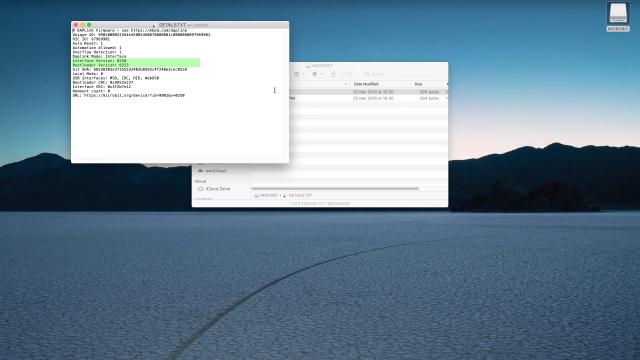Click the iCloud Drive cloud icon in sidebar
The height and width of the screenshot is (360, 640).
click(x=200, y=189)
